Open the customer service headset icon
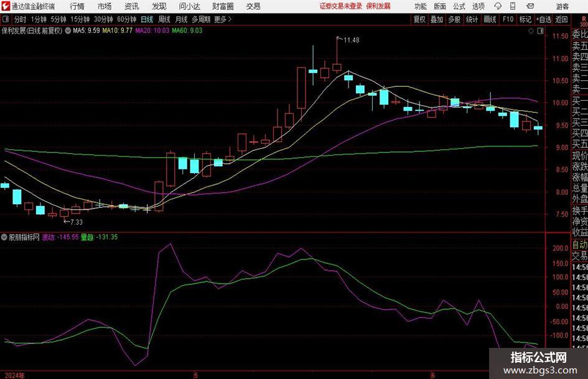This screenshot has width=588, height=379. pos(498,6)
